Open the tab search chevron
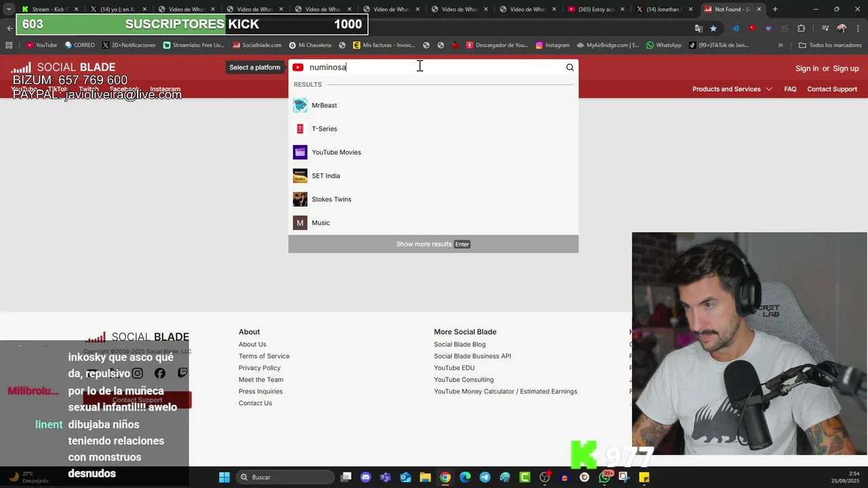Screen dimensions: 868x488 tap(8, 9)
